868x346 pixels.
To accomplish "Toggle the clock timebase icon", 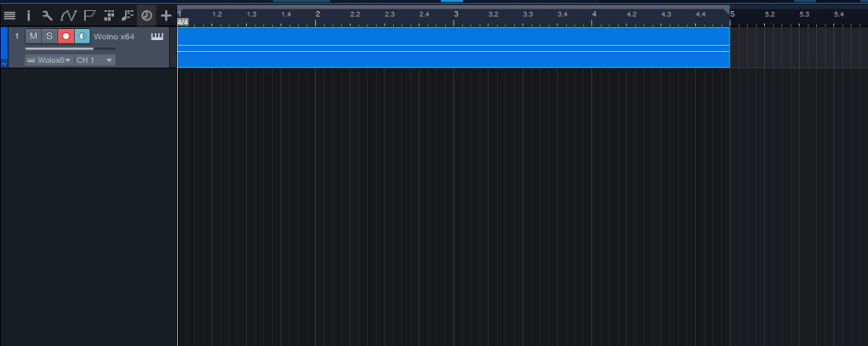I will (x=146, y=16).
